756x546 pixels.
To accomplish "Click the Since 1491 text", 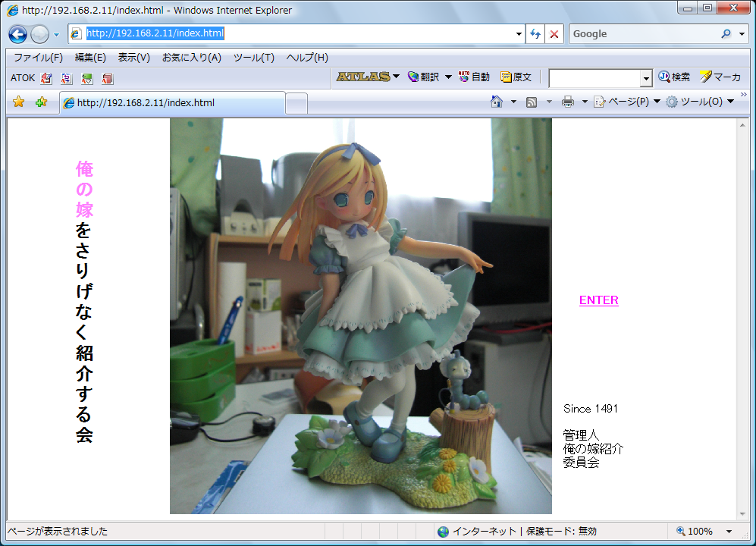I will tap(590, 409).
